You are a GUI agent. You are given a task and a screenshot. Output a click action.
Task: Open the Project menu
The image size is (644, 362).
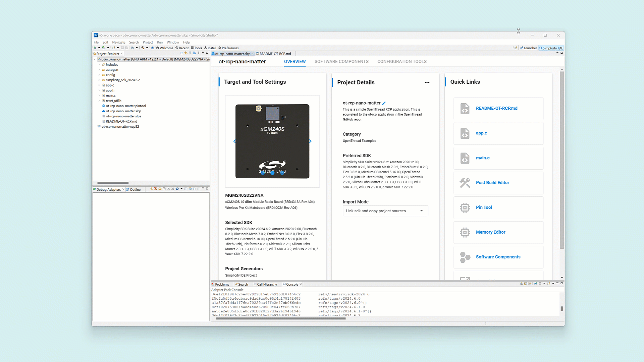click(x=148, y=42)
